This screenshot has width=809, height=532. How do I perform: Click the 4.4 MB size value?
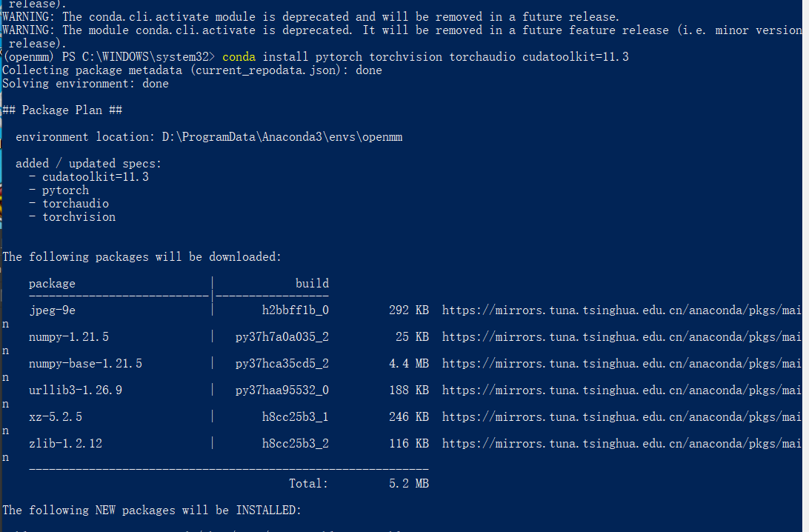pos(409,364)
